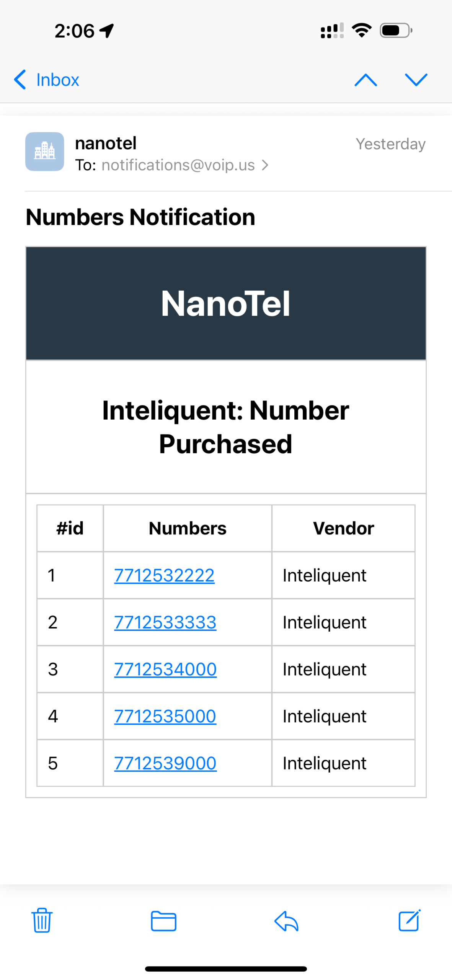Tap the NanoTel header banner
Viewport: 452px width, 980px height.
pyautogui.click(x=226, y=303)
